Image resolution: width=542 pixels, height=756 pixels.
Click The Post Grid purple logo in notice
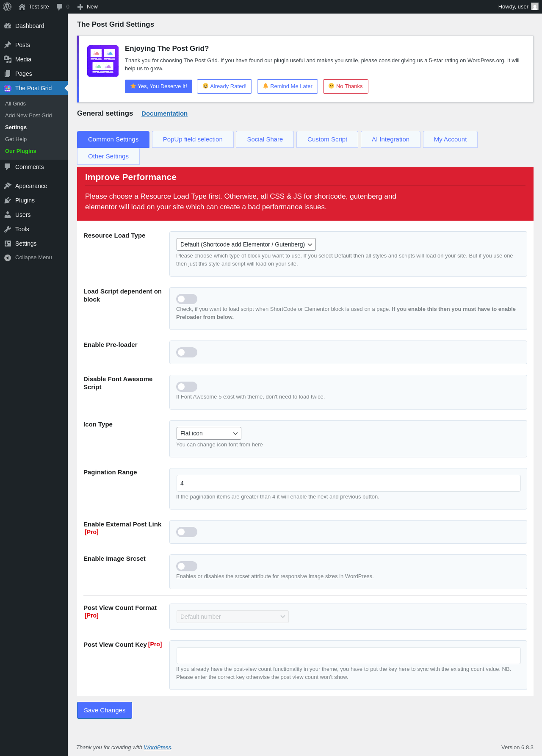tap(103, 61)
